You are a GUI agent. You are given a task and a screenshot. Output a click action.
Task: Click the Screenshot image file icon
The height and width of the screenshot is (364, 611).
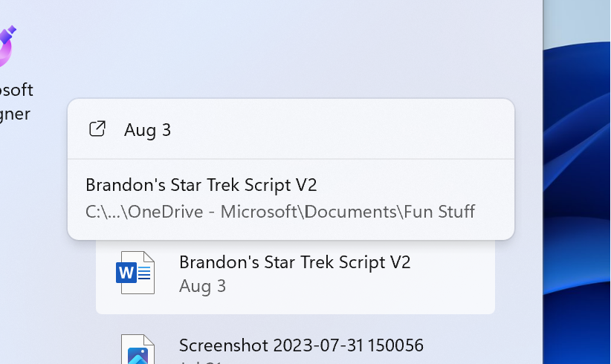(x=138, y=351)
